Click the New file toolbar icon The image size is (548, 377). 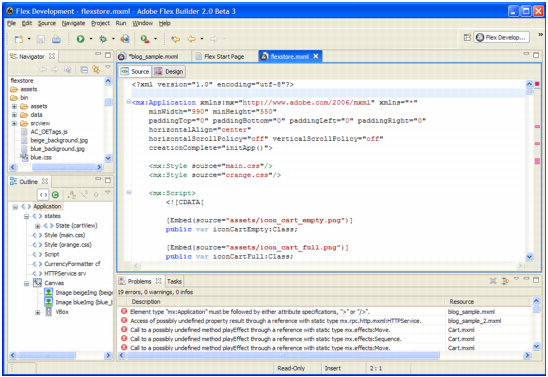tap(19, 39)
